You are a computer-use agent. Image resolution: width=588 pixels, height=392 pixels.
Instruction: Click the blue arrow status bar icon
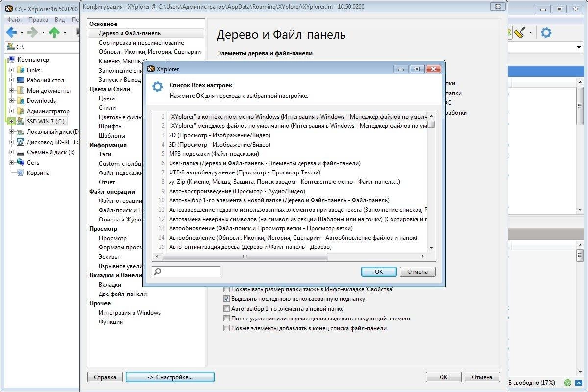click(x=578, y=383)
